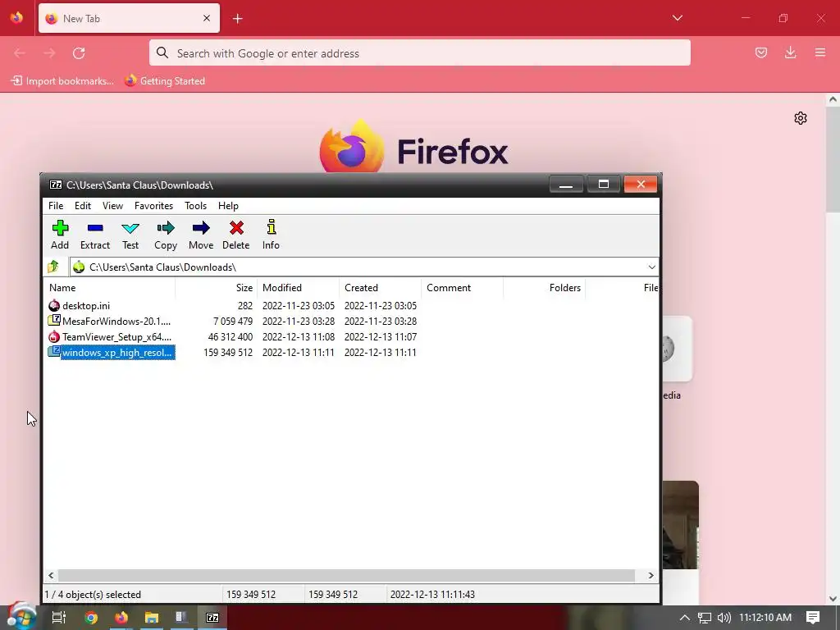Sort files by the Size column
This screenshot has width=840, height=630.
point(217,288)
